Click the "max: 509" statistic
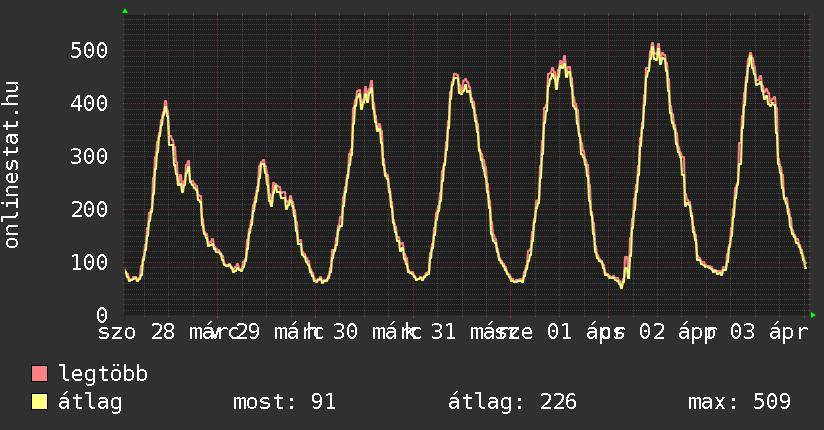 (x=739, y=402)
